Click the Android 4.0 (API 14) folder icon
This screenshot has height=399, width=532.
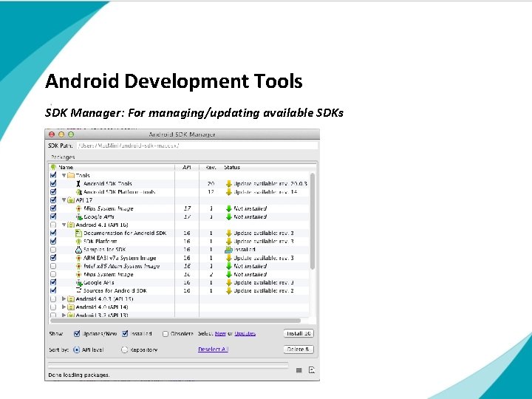click(x=71, y=307)
